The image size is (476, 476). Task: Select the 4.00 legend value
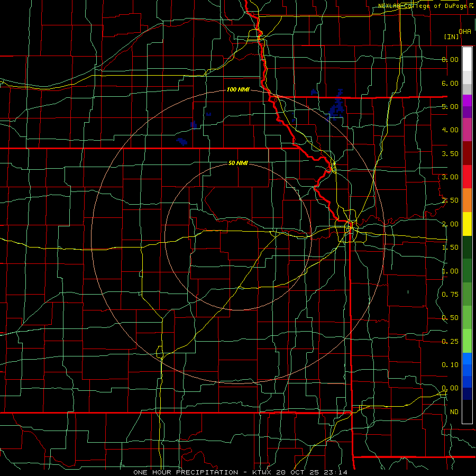tap(450, 130)
